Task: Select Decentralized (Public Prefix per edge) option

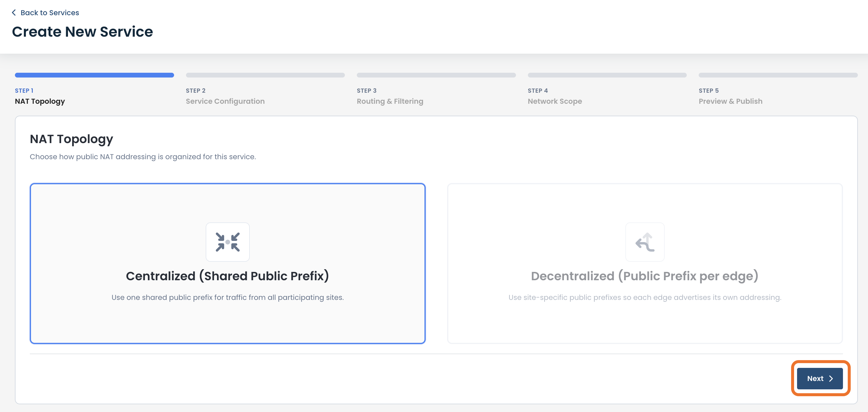Action: click(645, 264)
